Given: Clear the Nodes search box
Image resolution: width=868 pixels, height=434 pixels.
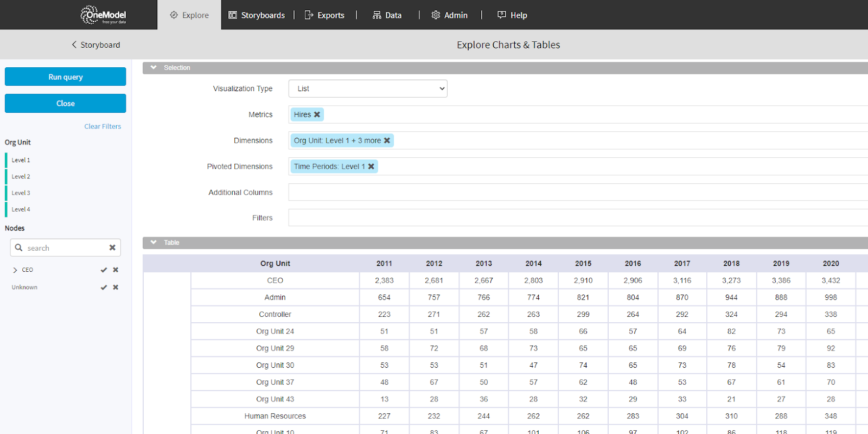Looking at the screenshot, I should pyautogui.click(x=112, y=247).
